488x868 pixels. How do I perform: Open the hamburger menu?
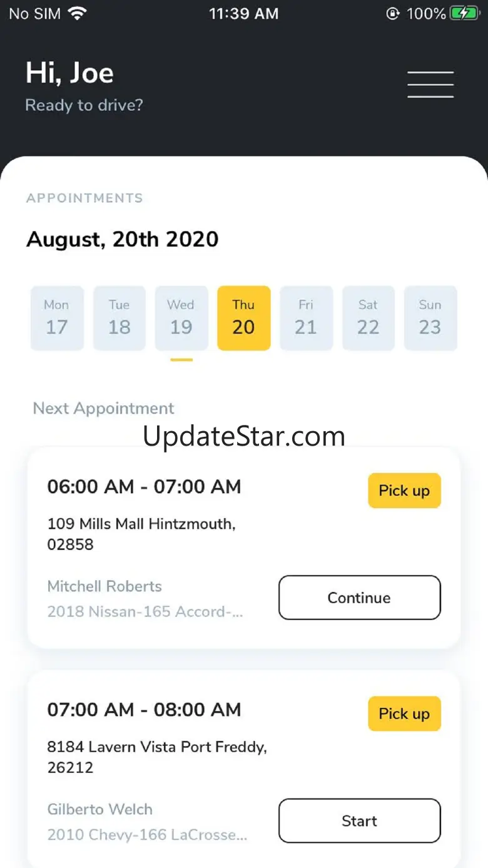[430, 84]
